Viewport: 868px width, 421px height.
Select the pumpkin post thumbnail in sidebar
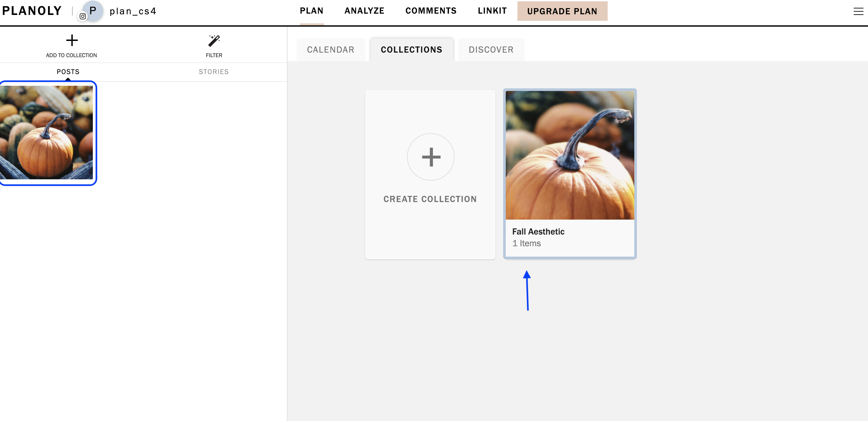click(46, 133)
